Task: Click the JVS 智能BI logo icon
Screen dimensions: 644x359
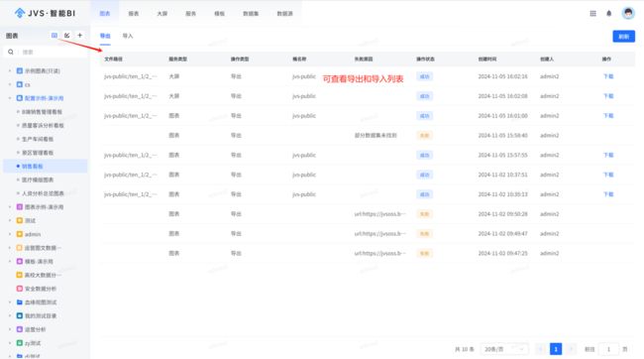Action: pyautogui.click(x=19, y=13)
